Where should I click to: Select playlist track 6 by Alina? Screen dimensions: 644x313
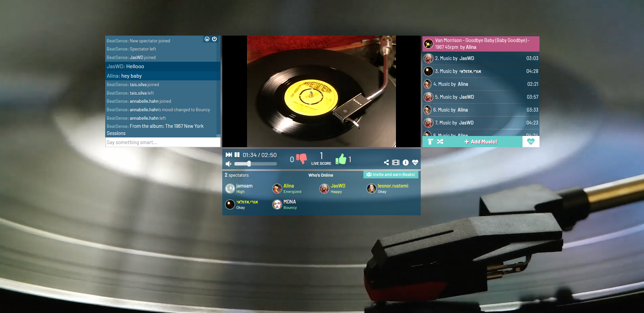point(481,110)
